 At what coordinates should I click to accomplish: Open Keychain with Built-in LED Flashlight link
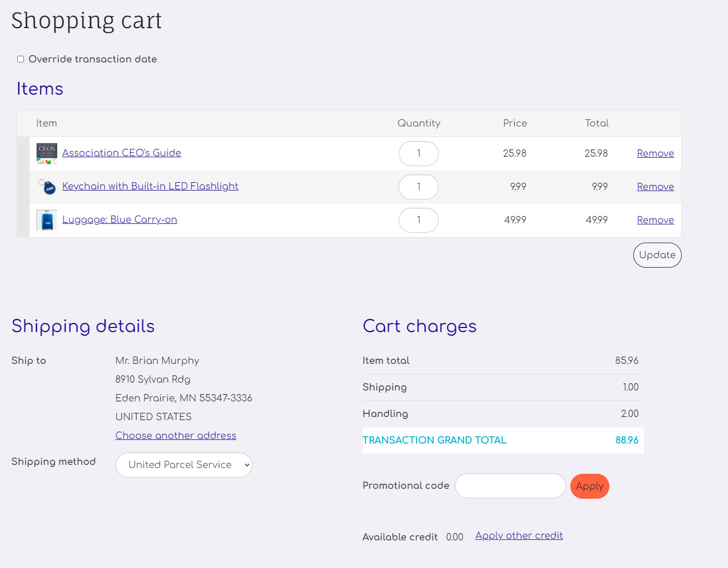tap(150, 186)
